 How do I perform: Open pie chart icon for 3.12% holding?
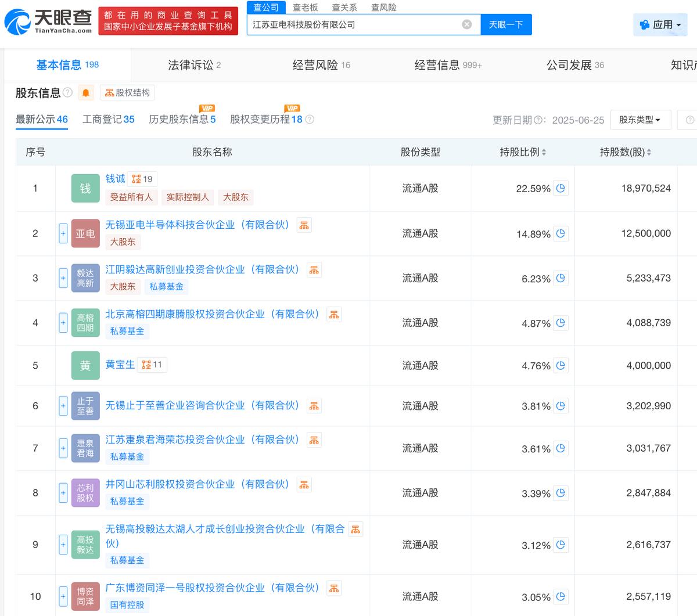pyautogui.click(x=561, y=545)
